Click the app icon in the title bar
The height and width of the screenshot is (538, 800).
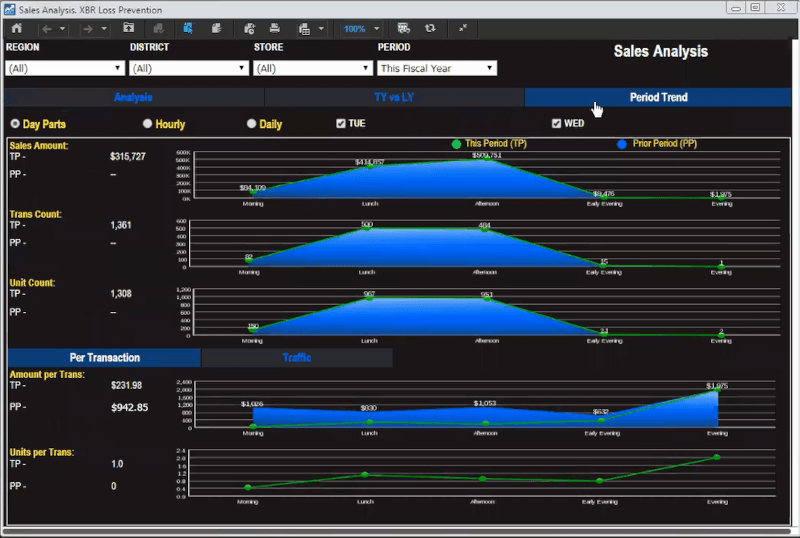coord(9,9)
